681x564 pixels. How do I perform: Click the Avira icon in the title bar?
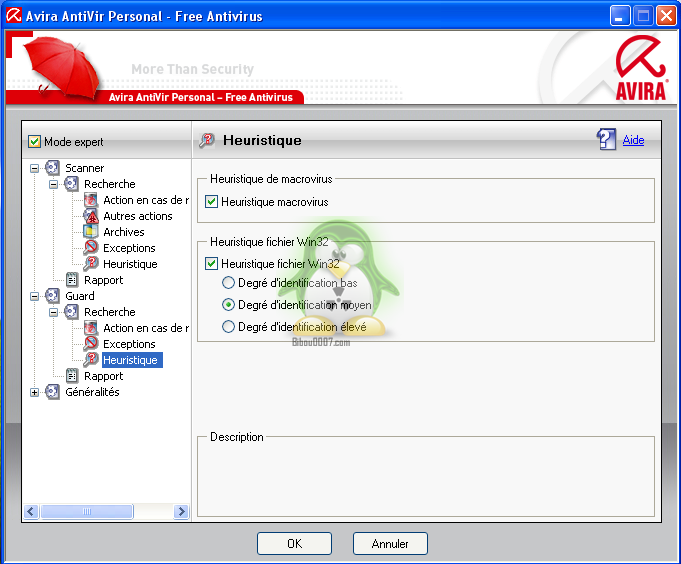13,16
